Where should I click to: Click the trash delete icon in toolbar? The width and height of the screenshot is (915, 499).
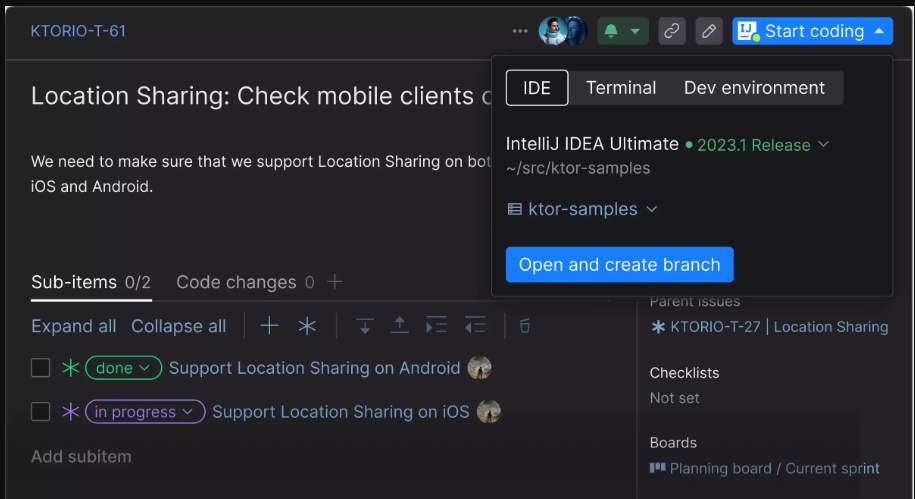[524, 326]
